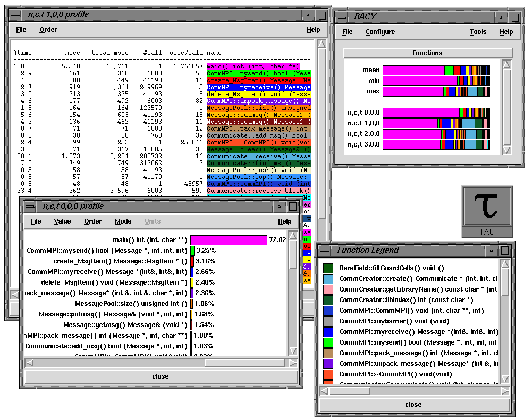Open Order menu in n,c,t 0,0,0 profile

(x=93, y=221)
